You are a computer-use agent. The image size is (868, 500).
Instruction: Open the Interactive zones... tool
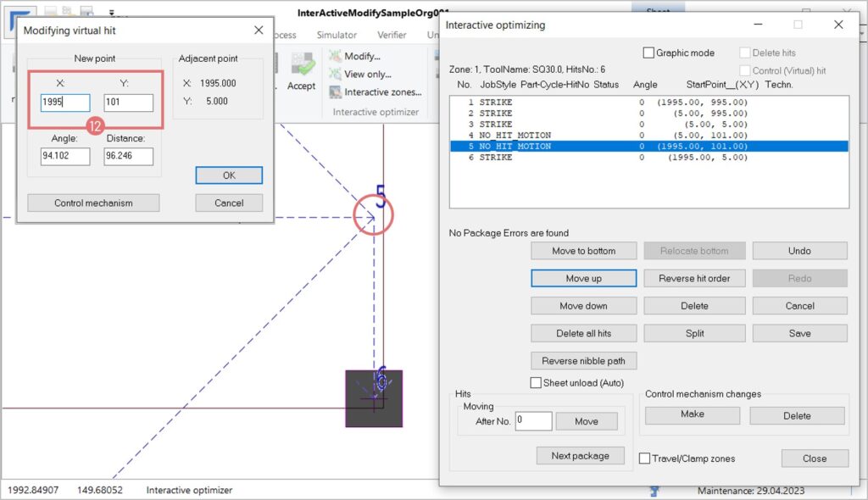pyautogui.click(x=335, y=92)
